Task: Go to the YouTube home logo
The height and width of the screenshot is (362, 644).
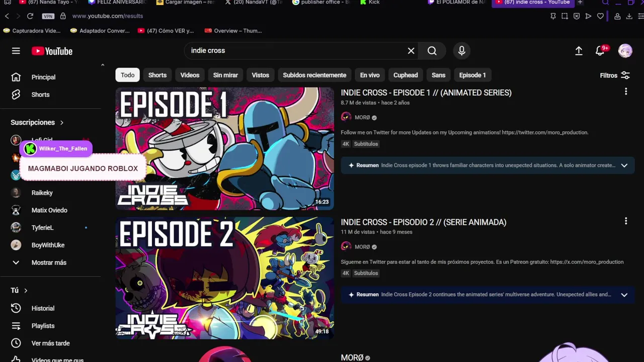Action: click(x=52, y=51)
